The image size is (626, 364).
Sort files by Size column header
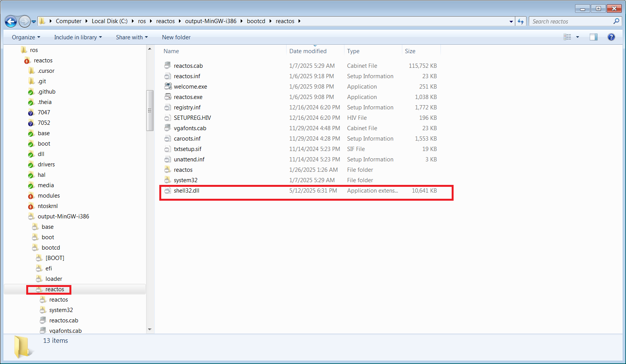point(410,51)
